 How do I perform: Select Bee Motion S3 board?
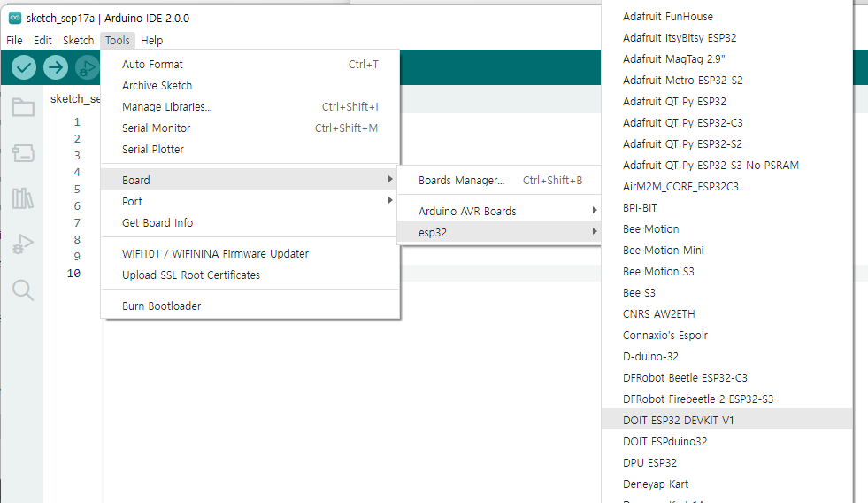(x=726, y=272)
